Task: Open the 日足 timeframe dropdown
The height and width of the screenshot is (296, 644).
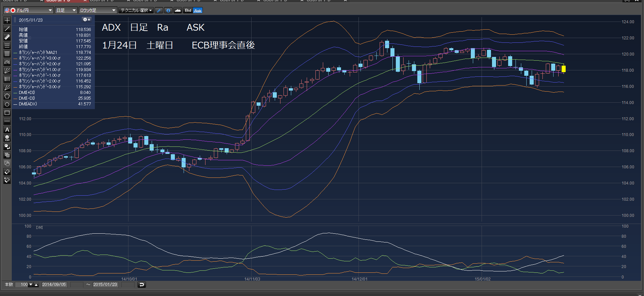Action: coord(66,10)
